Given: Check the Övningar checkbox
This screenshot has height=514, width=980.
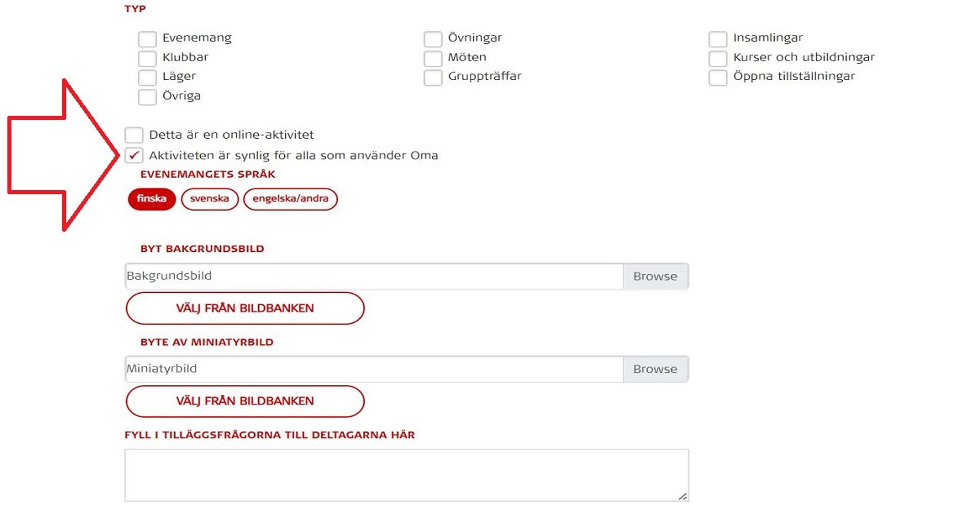Looking at the screenshot, I should pos(432,39).
